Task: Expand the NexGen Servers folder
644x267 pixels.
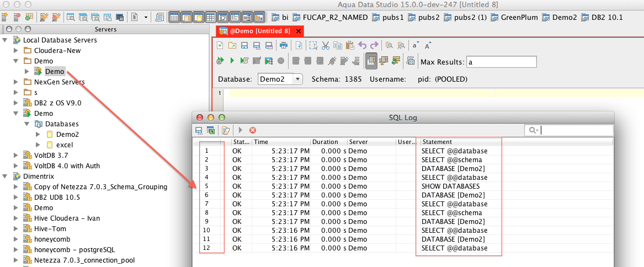Action: click(x=16, y=82)
